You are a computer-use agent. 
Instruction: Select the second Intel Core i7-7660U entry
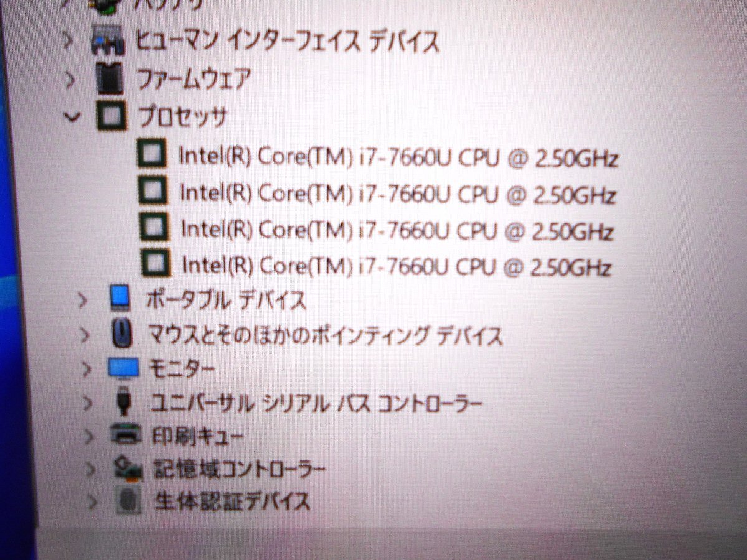pos(398,194)
